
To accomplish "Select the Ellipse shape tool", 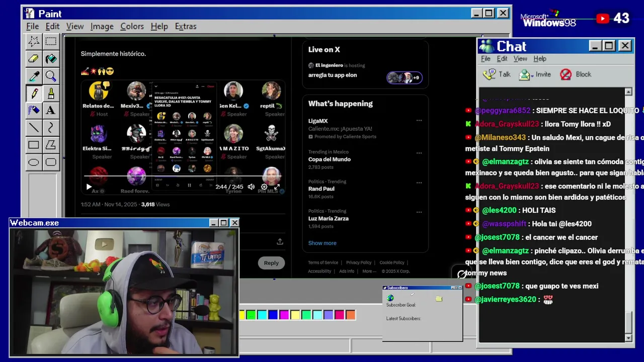I will (34, 162).
